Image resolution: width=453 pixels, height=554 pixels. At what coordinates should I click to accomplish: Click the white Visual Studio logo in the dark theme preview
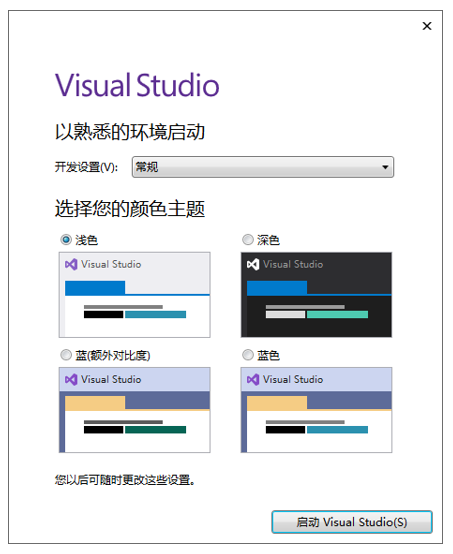(253, 265)
